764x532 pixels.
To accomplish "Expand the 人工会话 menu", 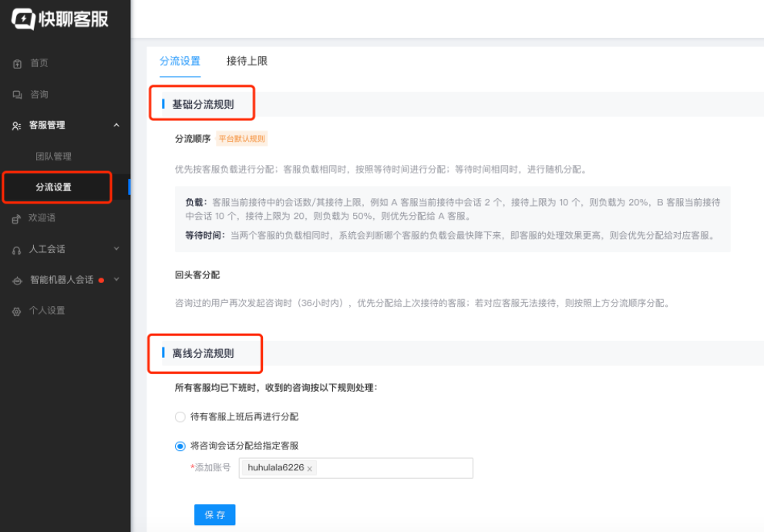I will click(x=116, y=249).
